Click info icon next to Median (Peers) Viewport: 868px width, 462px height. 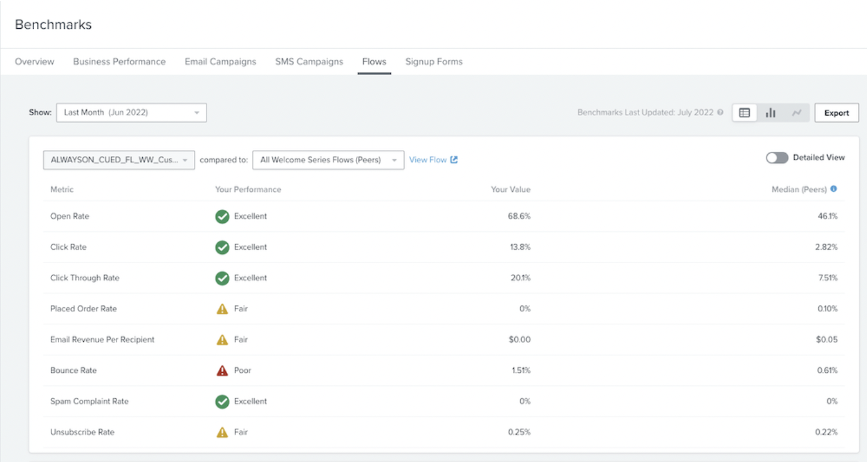click(x=833, y=189)
